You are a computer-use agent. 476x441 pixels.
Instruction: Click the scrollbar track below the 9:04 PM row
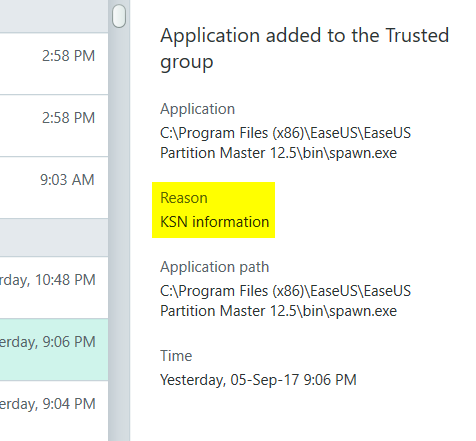click(119, 411)
